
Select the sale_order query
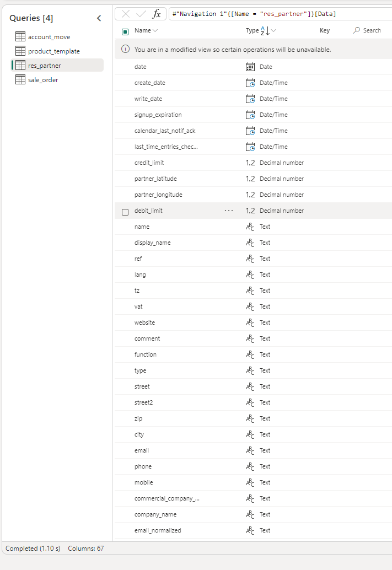57,79
